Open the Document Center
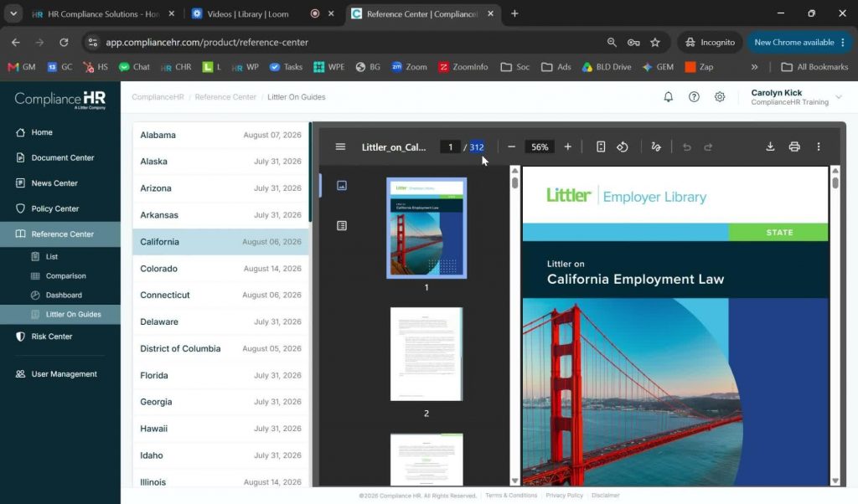Screen dimensions: 858x504 tap(60, 157)
